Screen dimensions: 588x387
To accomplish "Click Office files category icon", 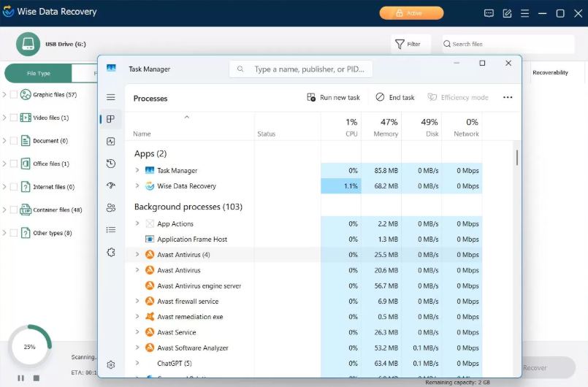I will (x=26, y=164).
